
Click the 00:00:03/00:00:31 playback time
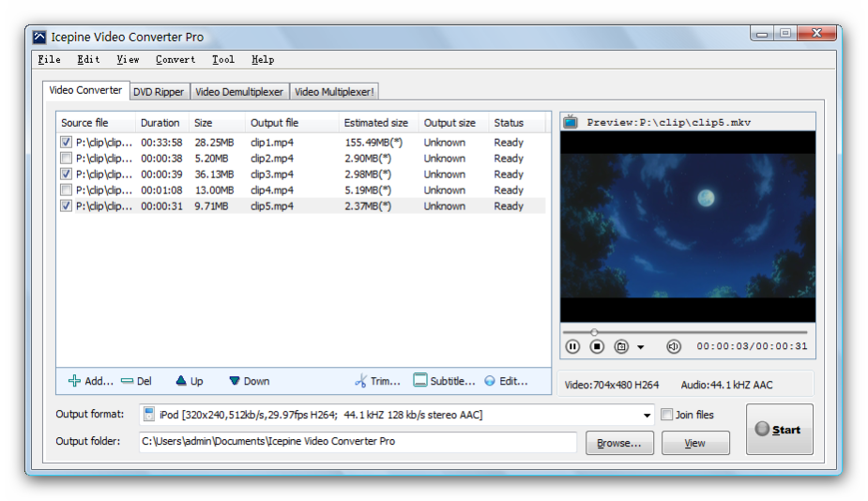[x=752, y=346]
